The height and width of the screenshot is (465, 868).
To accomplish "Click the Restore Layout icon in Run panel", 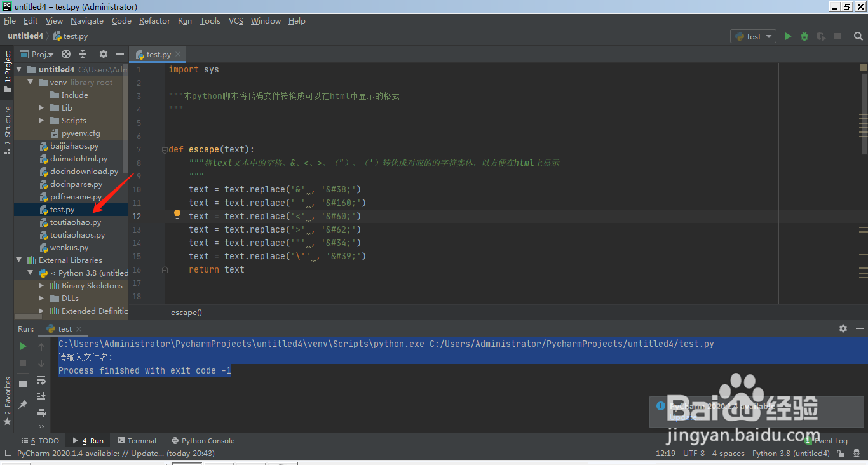I will pos(23,384).
